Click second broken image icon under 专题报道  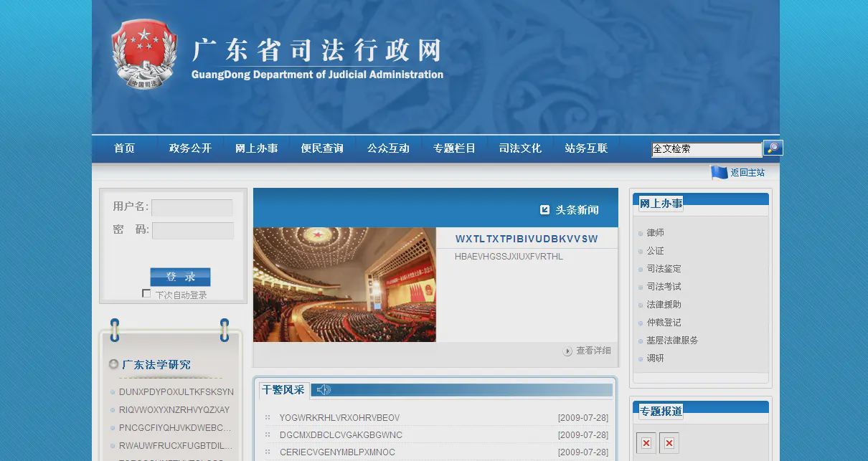coord(669,443)
